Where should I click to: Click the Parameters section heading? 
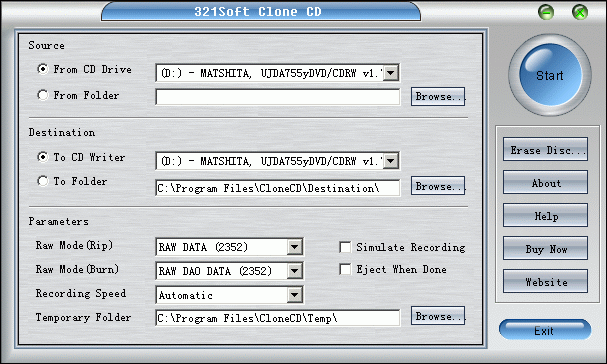(58, 221)
